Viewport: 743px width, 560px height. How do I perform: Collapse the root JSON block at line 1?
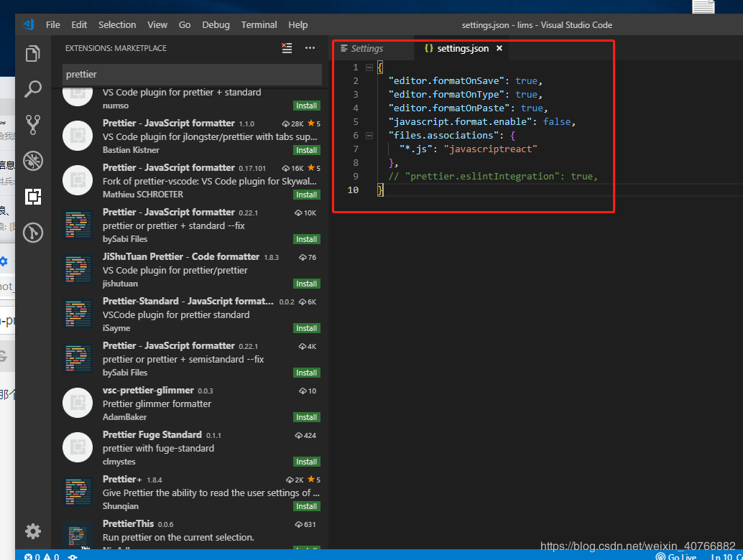369,67
